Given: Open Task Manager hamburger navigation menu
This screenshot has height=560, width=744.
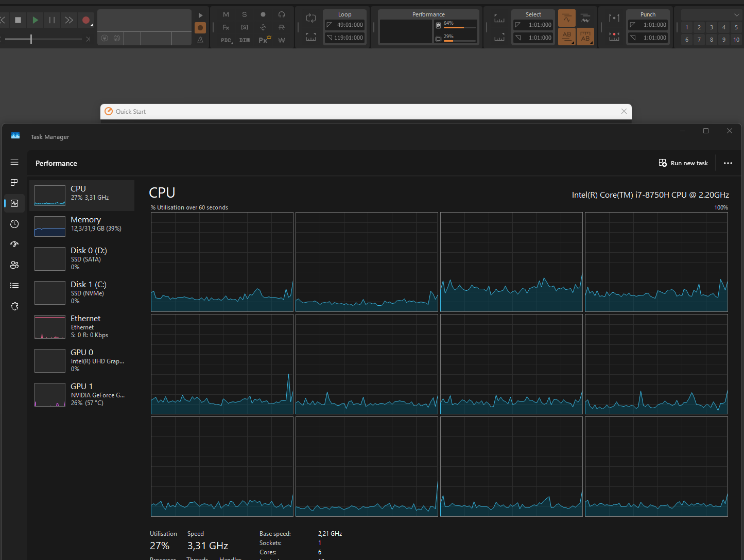Looking at the screenshot, I should 14,162.
